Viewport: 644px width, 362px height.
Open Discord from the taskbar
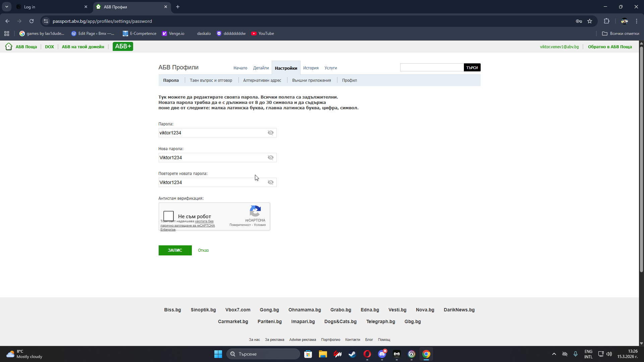tap(382, 354)
